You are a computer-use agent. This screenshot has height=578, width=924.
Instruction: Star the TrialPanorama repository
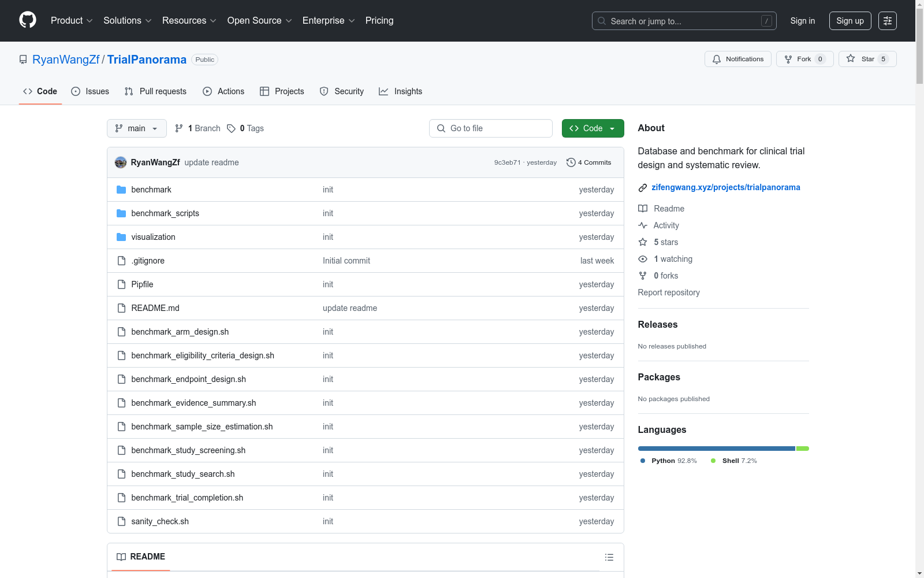coord(867,59)
